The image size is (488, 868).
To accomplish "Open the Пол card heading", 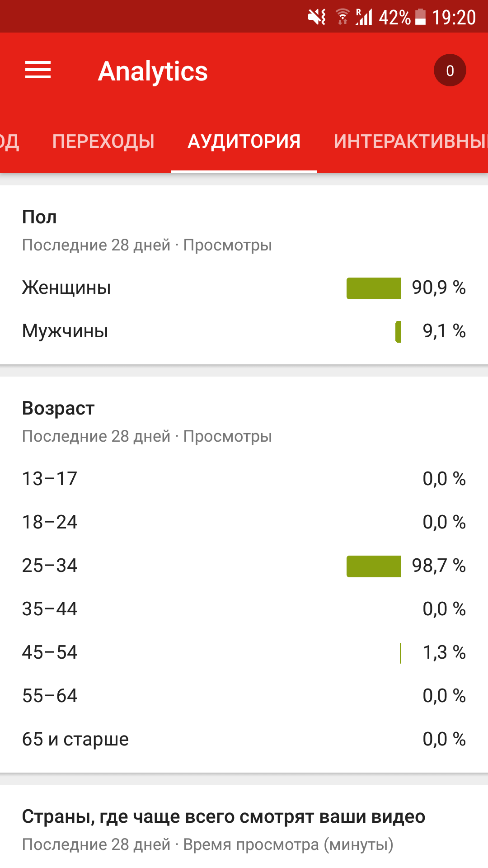I will (x=40, y=217).
